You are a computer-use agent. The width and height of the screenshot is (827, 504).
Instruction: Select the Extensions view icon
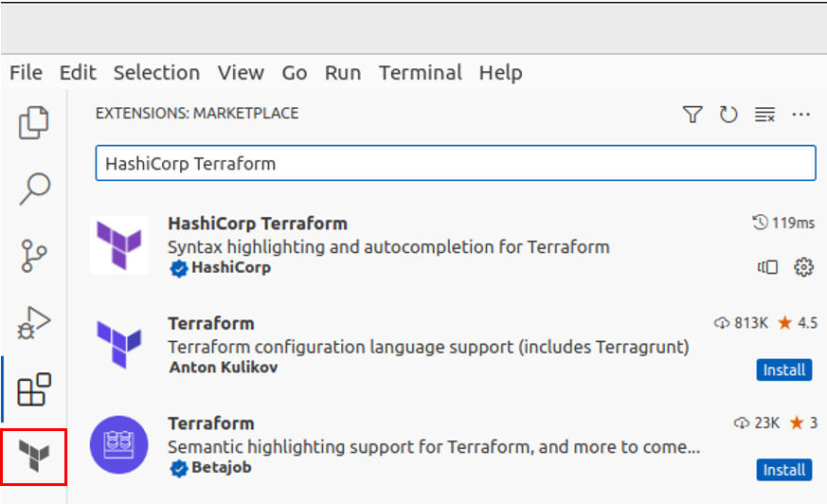(x=34, y=388)
